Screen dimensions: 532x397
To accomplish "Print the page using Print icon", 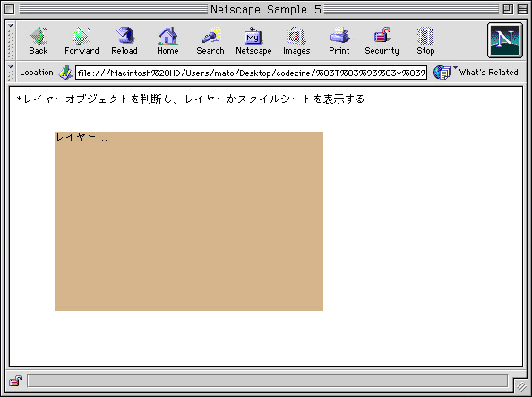I will (x=339, y=40).
